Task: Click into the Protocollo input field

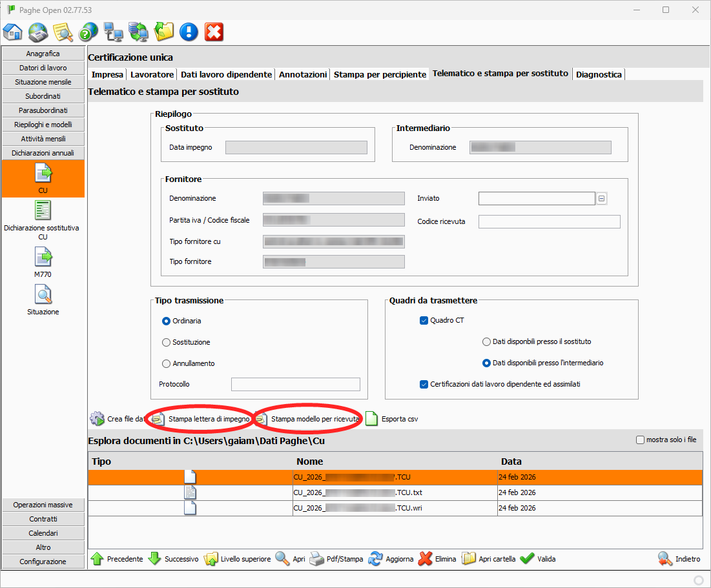Action: click(295, 384)
